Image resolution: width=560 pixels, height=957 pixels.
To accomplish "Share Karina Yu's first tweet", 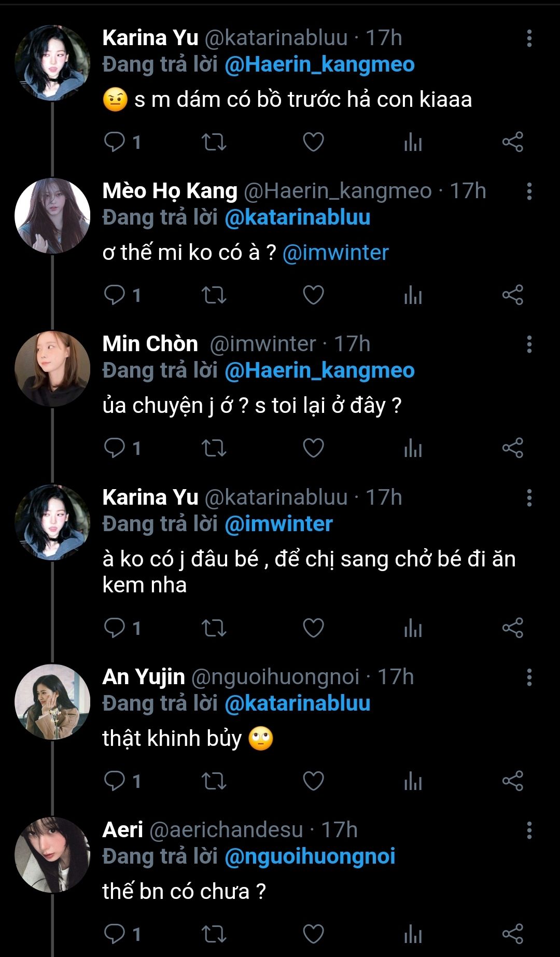I will pos(512,142).
